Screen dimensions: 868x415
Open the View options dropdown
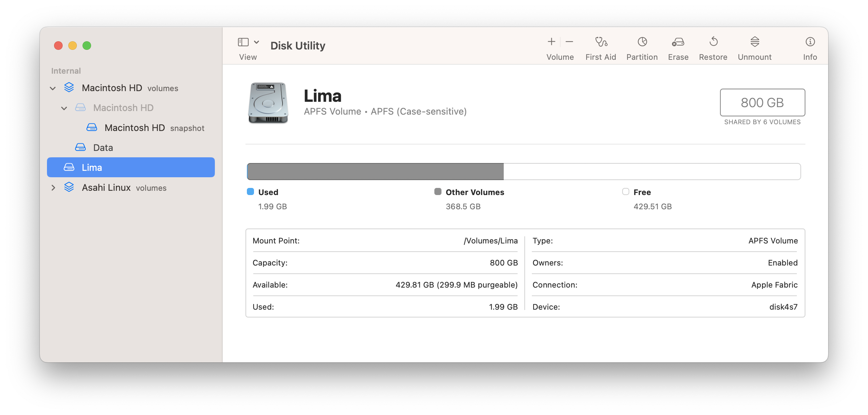click(x=257, y=42)
